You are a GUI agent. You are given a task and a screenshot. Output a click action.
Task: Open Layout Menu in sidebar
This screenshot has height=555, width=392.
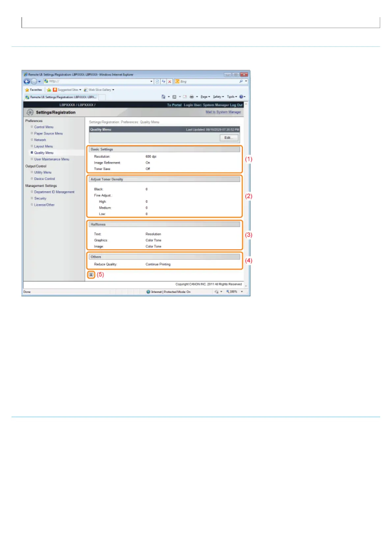coord(43,146)
